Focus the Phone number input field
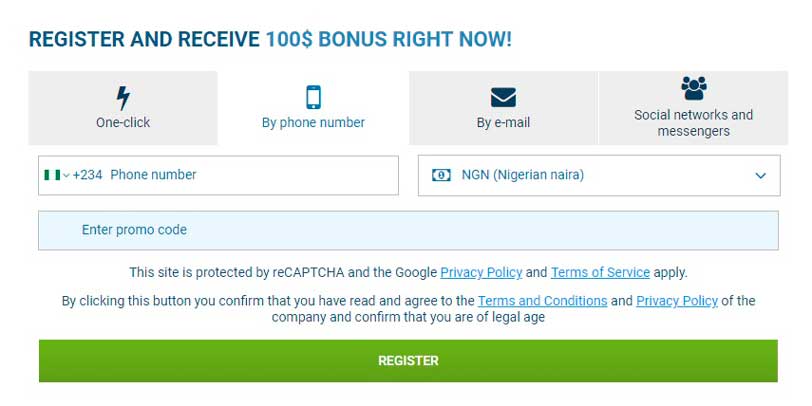This screenshot has height=406, width=812. coord(250,175)
